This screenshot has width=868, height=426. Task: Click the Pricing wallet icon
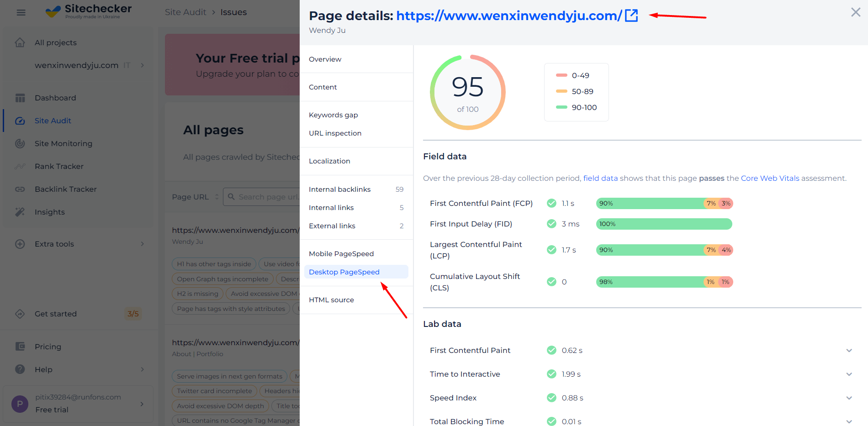click(20, 347)
